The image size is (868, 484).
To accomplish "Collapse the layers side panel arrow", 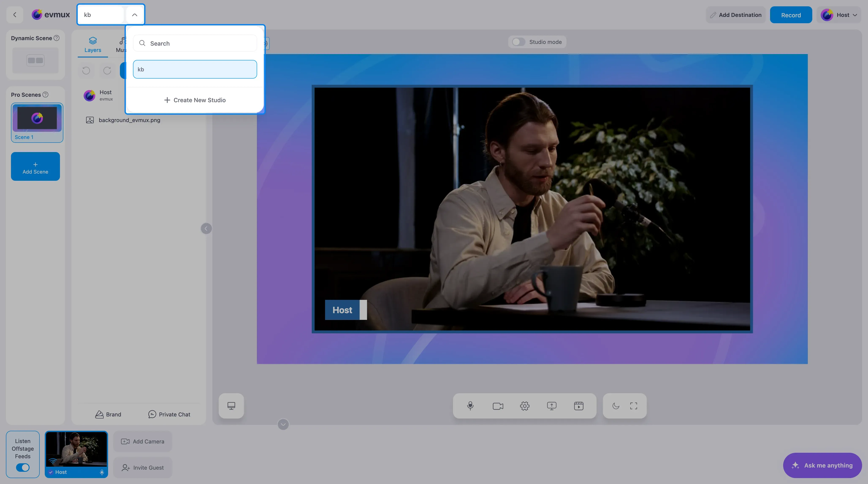I will [206, 228].
